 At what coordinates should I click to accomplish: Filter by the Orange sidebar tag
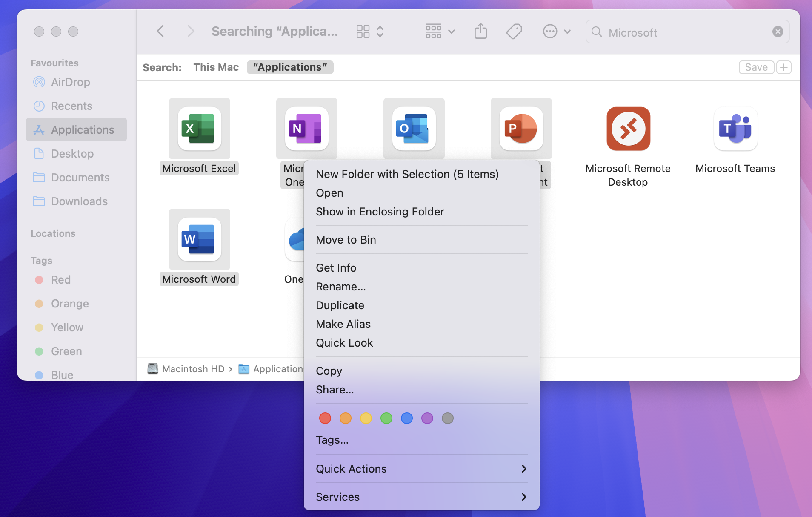77,304
